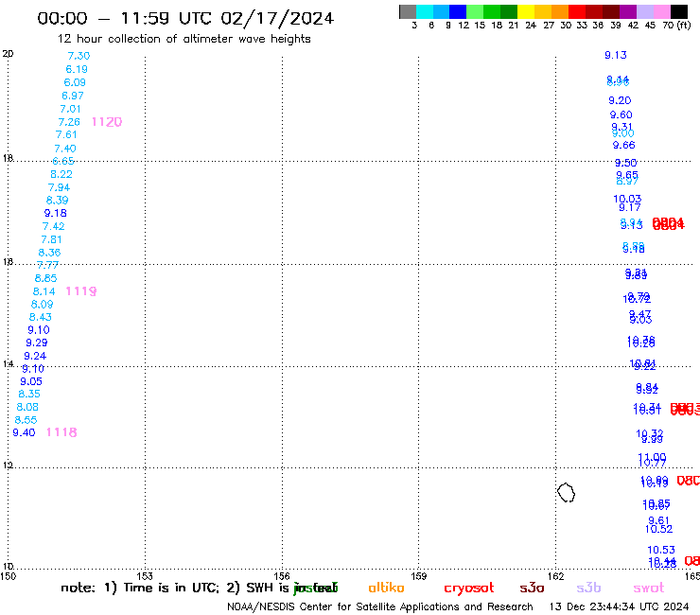Click the note 'Time is in UTC' text
Viewport: 700px width, 615px height.
[x=171, y=588]
